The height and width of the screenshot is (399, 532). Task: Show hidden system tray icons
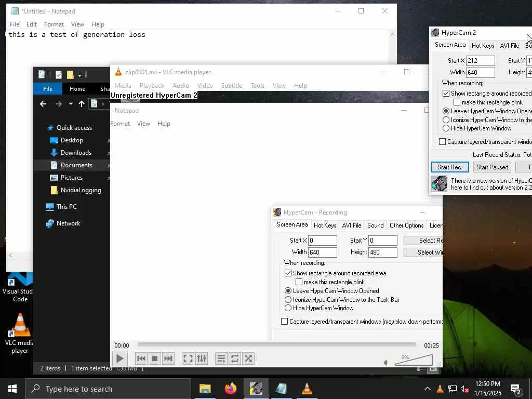click(x=428, y=389)
